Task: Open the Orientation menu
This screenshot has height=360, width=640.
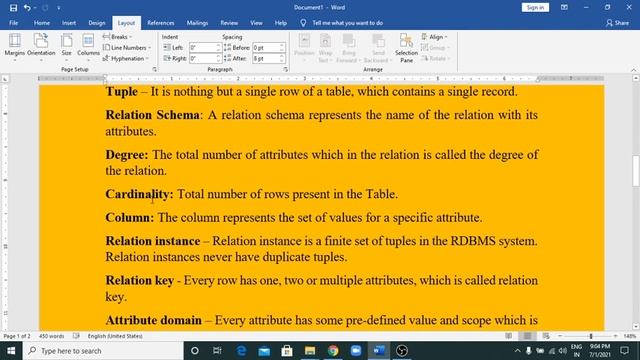Action: (41, 48)
